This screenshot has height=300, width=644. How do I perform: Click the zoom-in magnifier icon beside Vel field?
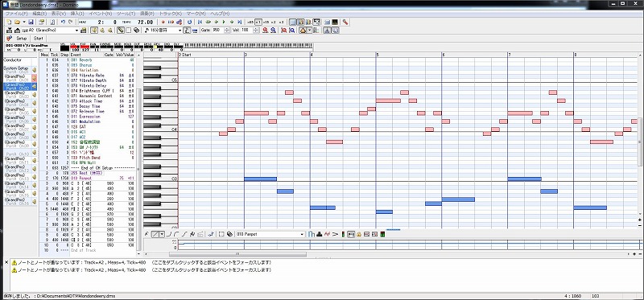click(266, 31)
